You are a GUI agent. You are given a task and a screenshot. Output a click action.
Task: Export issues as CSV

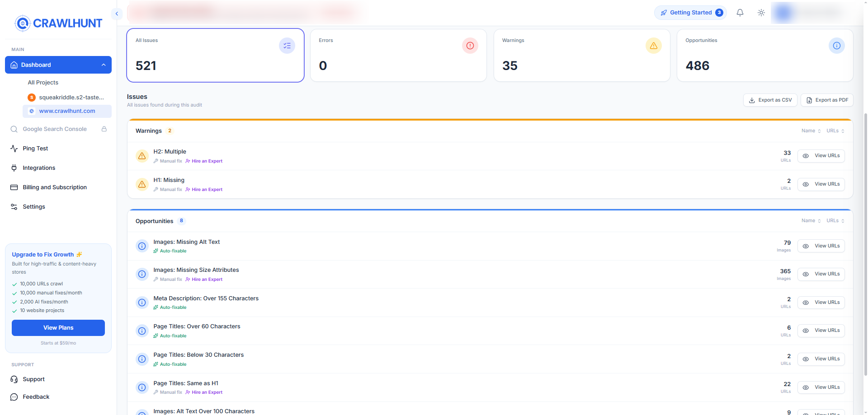tap(770, 100)
